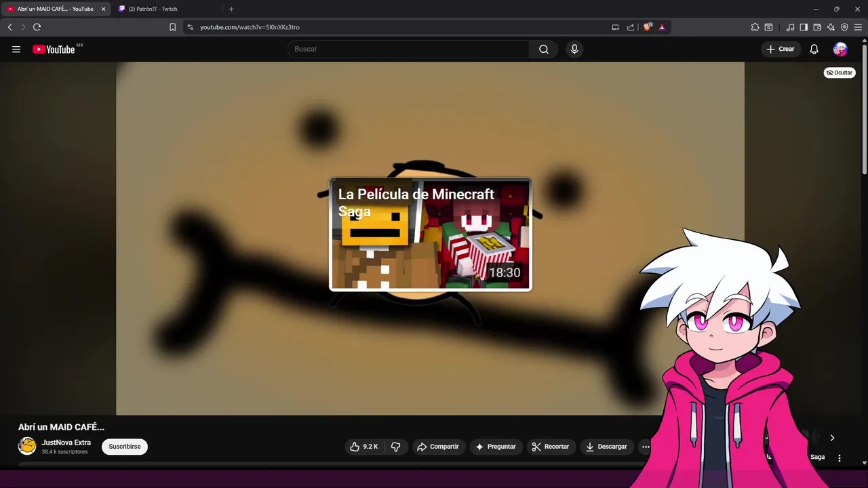Click Descargar to download video
The height and width of the screenshot is (488, 868).
[x=606, y=447]
